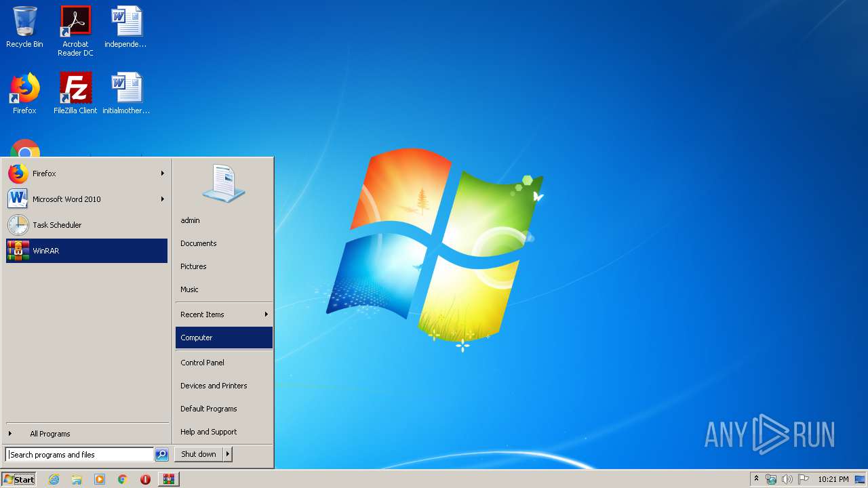
Task: Open Music from Start menu
Action: [224, 289]
